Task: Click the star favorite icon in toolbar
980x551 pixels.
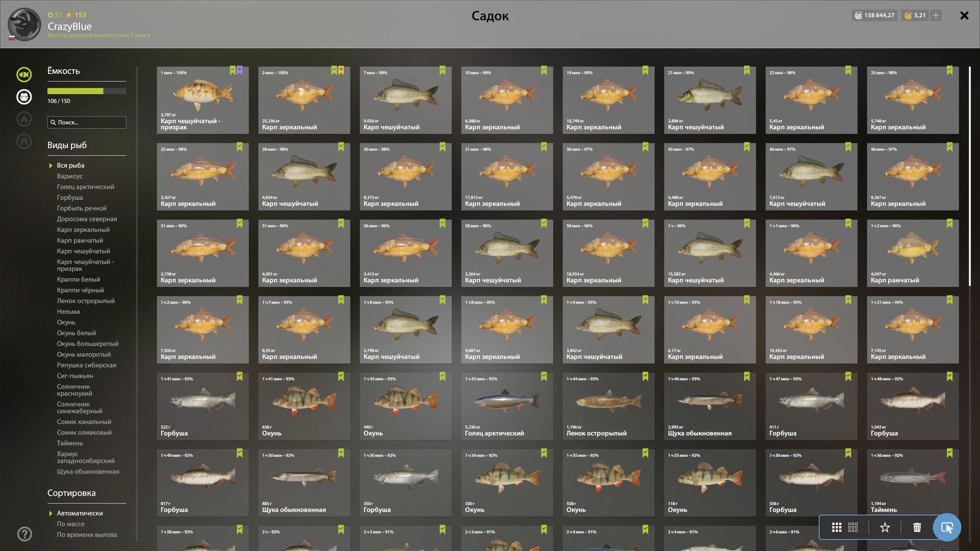Action: click(885, 527)
